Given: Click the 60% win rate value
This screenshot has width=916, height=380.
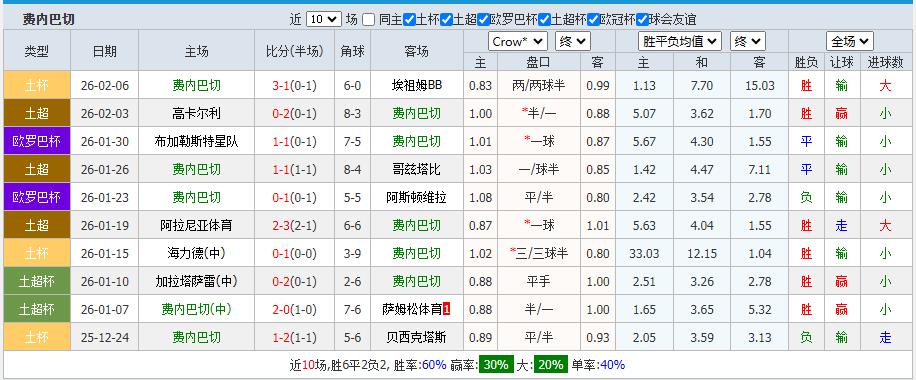Looking at the screenshot, I should (434, 365).
